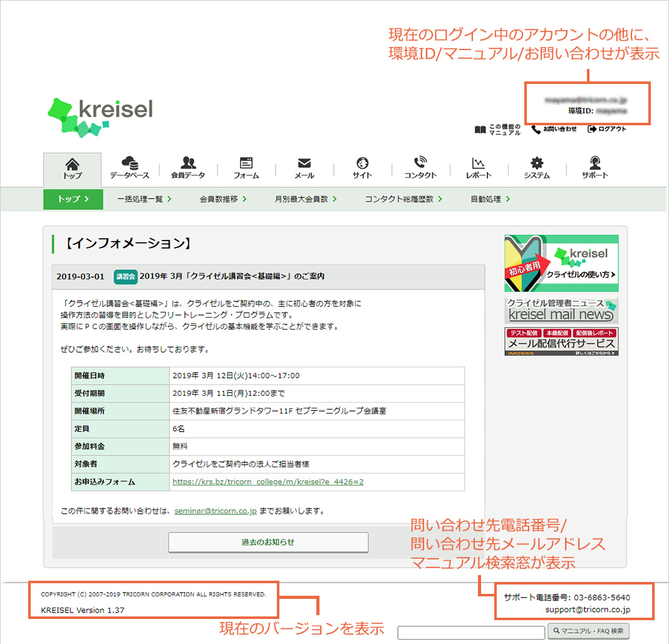The height and width of the screenshot is (644, 669).
Task: Open the サイト site icon
Action: [x=362, y=168]
